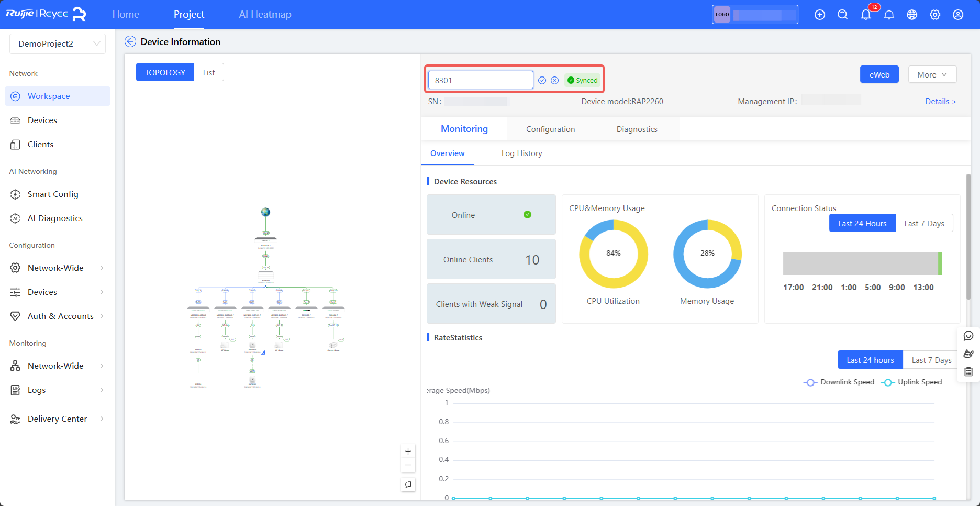Confirm device name with checkmark icon

pyautogui.click(x=542, y=81)
